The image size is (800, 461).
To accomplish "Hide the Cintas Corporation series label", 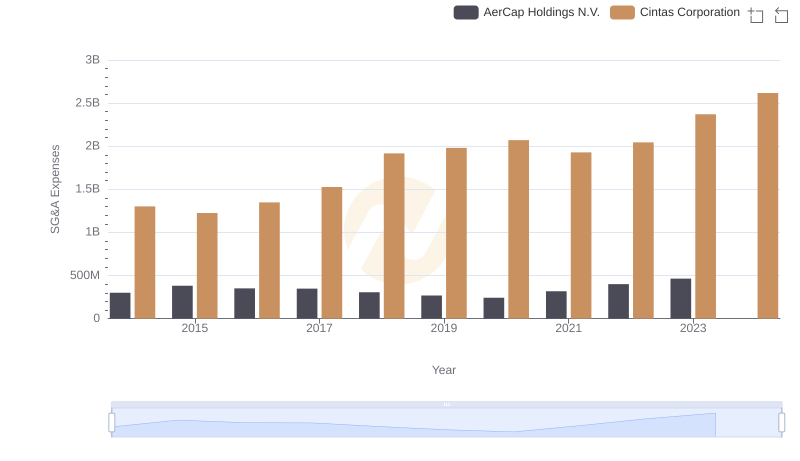I will 689,13.
